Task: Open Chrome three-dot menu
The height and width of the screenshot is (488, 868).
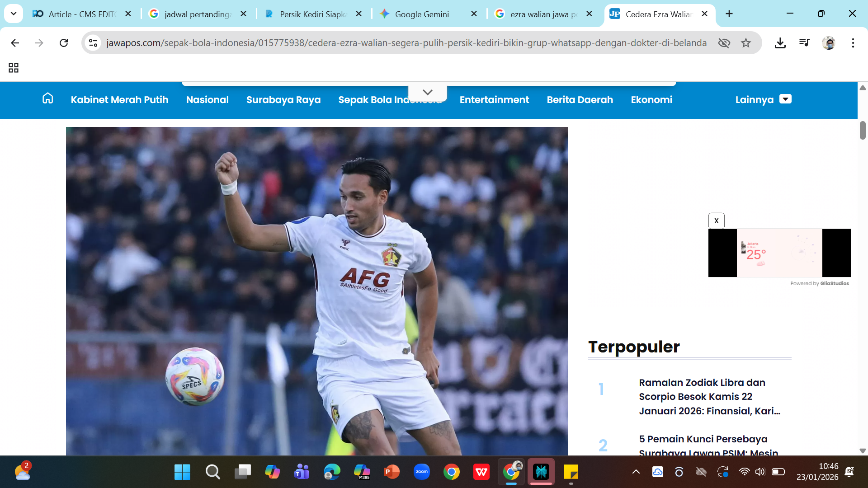Action: click(853, 43)
